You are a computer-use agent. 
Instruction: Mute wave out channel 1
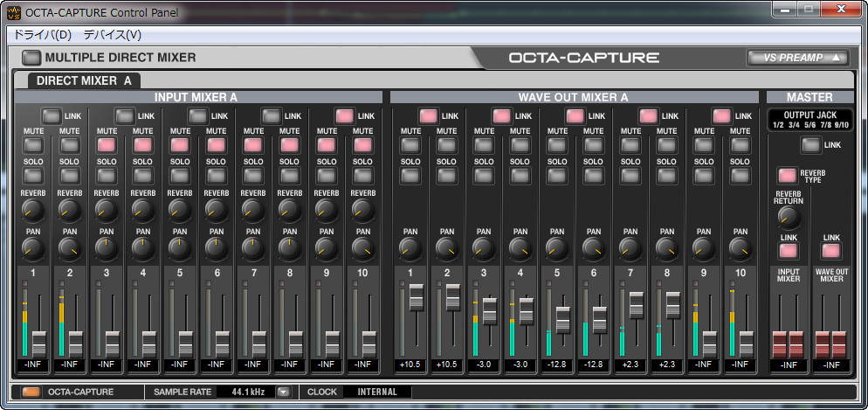410,145
